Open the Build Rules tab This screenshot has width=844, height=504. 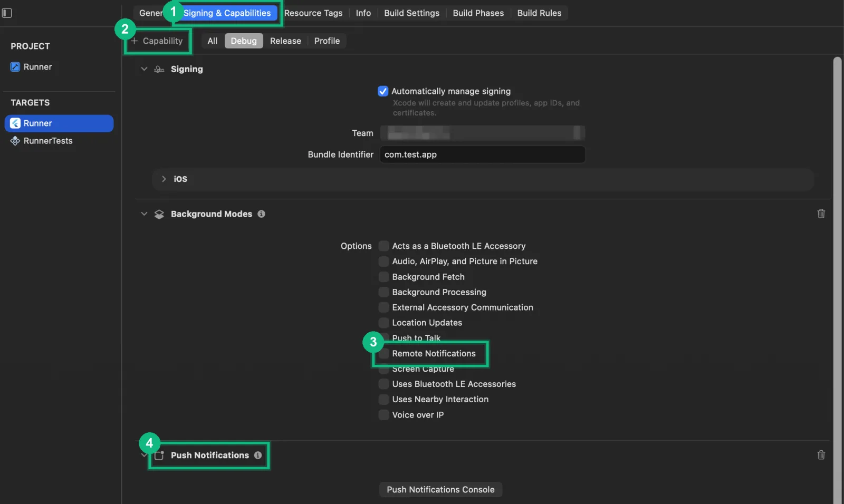pos(539,13)
